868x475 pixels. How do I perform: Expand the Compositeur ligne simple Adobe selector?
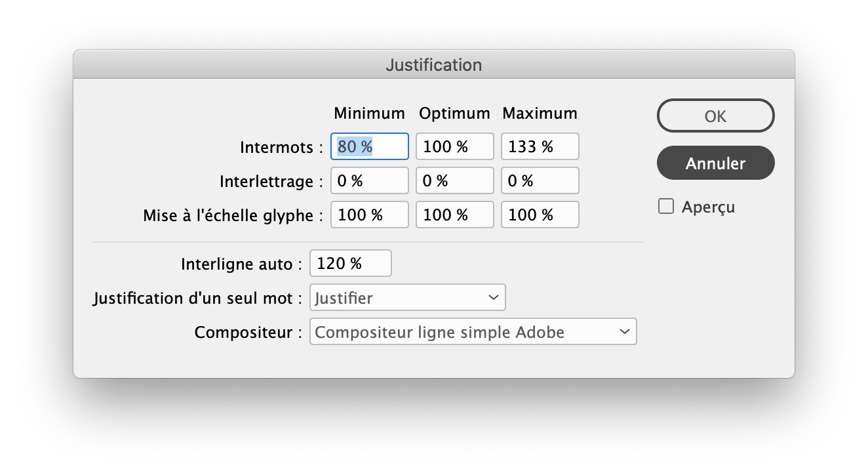pyautogui.click(x=625, y=331)
